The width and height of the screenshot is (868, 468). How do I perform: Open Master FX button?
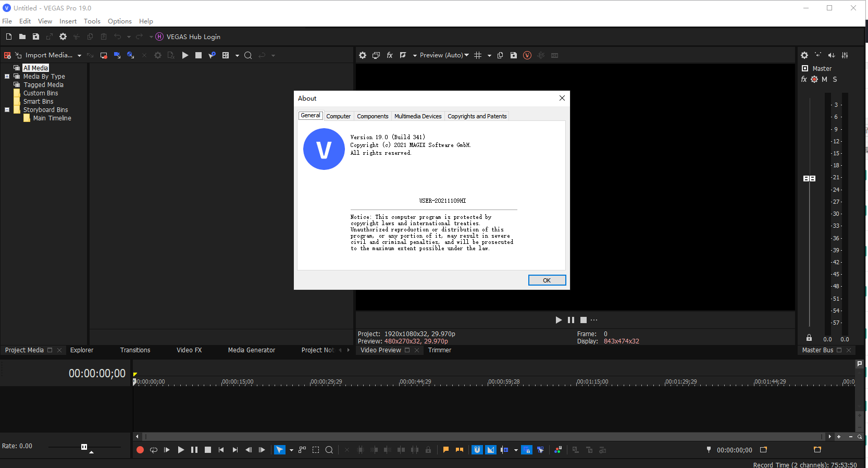coord(804,79)
